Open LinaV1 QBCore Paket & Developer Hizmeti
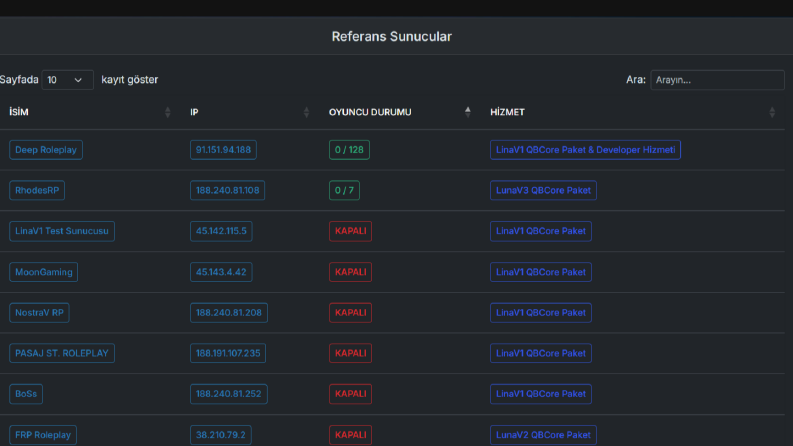The width and height of the screenshot is (793, 446). point(585,150)
